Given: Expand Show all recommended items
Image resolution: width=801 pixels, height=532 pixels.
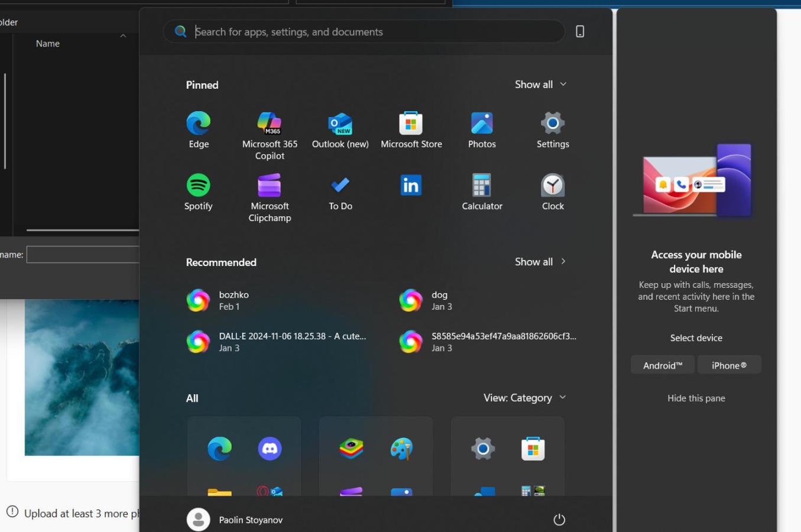Looking at the screenshot, I should tap(540, 262).
